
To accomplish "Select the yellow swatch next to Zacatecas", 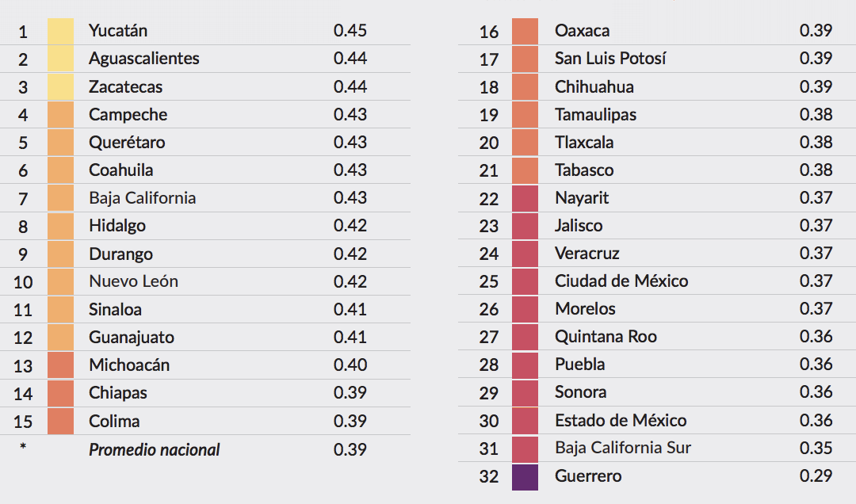I will (x=60, y=87).
